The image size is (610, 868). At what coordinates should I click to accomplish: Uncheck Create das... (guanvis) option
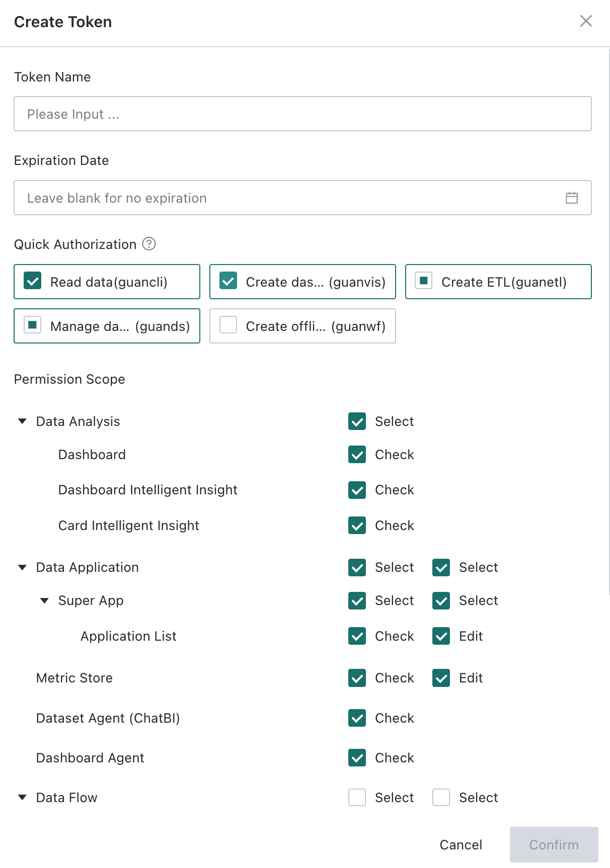[228, 281]
